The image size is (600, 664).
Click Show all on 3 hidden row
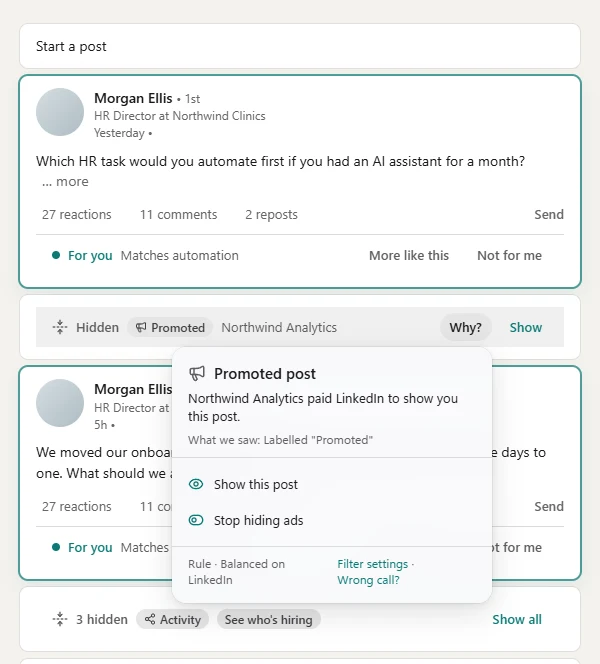click(517, 620)
